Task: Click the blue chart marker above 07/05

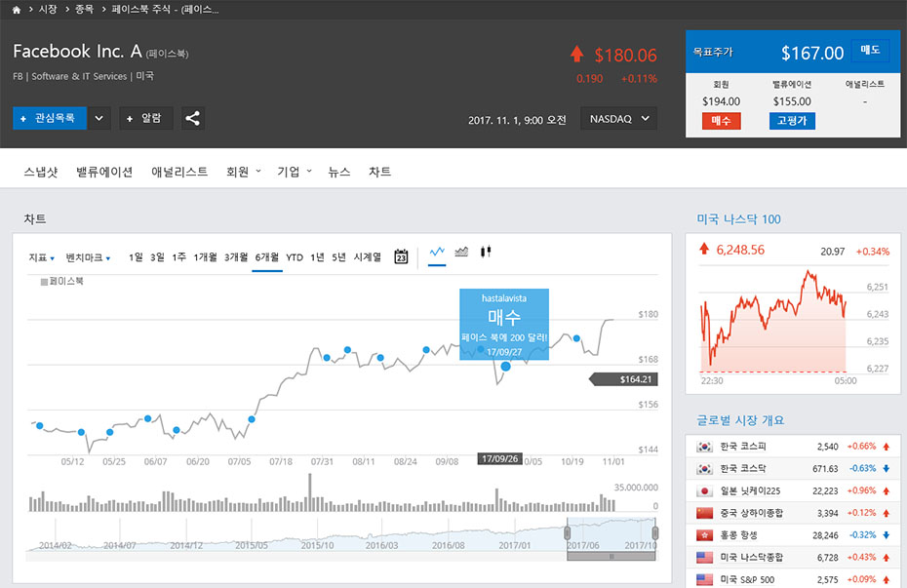Action: (x=252, y=419)
